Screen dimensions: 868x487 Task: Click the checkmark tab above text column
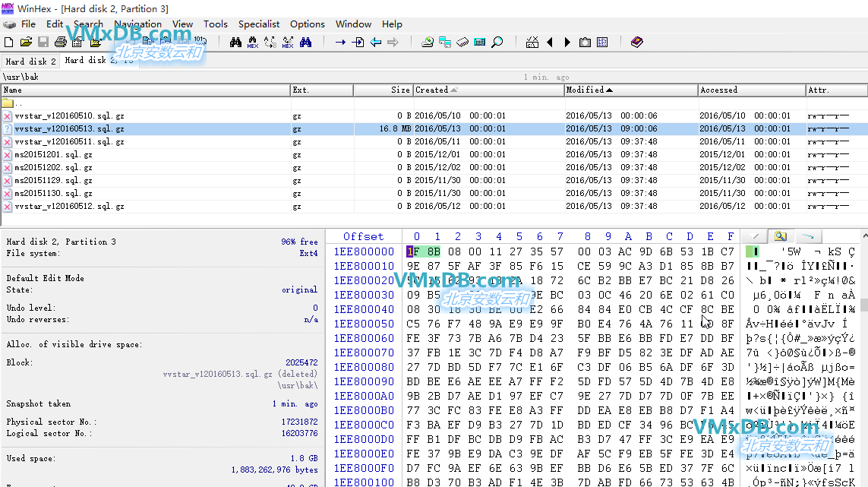tap(756, 236)
